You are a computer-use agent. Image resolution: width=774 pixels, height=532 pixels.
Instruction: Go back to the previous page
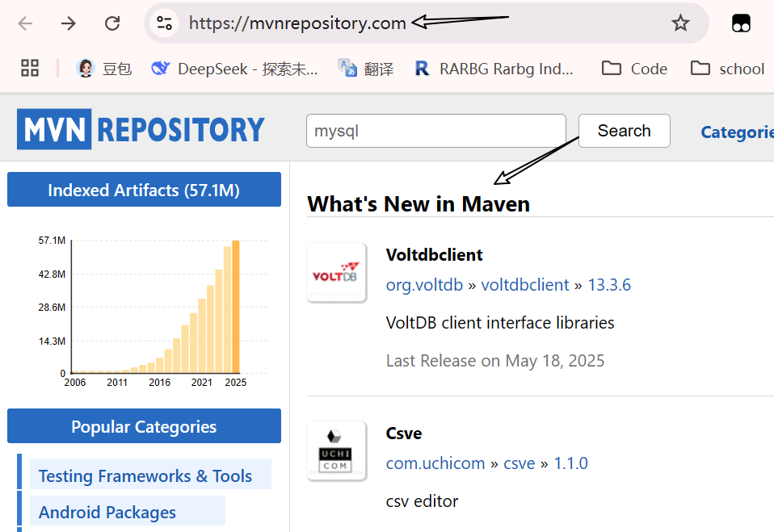[x=25, y=23]
